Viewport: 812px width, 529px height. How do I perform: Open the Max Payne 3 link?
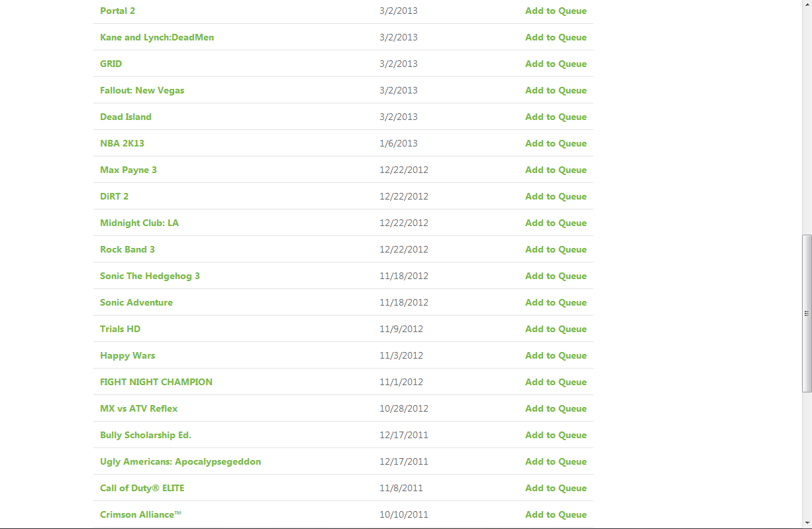128,170
